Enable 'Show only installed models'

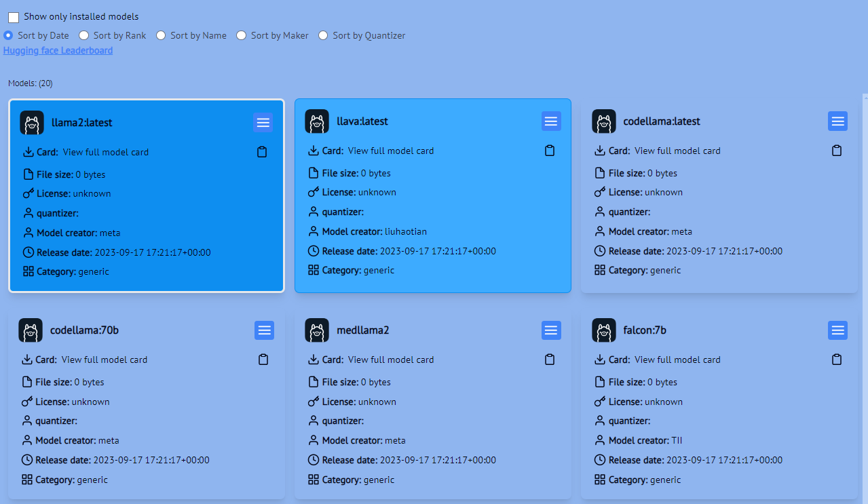click(13, 16)
